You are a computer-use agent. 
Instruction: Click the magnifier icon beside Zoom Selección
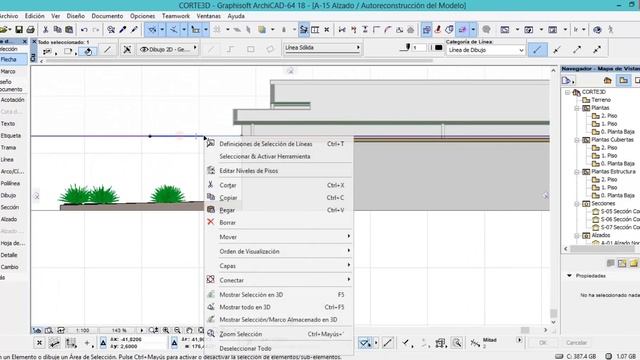[x=211, y=333]
